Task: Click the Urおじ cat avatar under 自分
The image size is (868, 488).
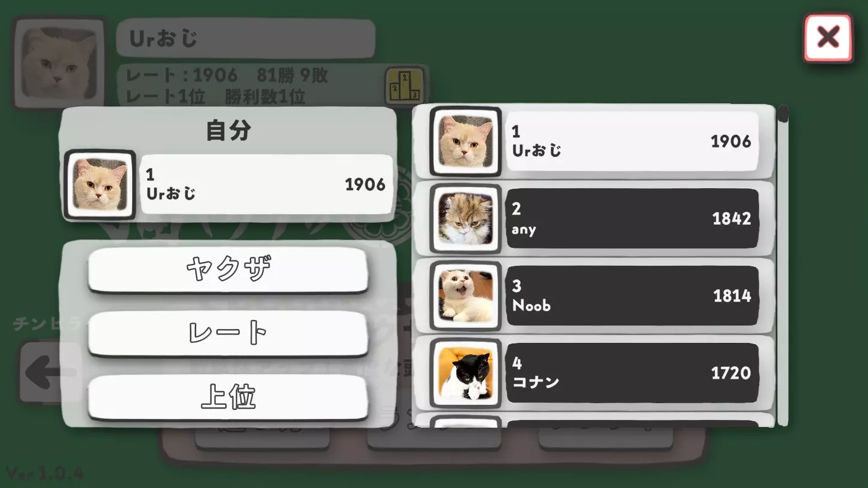Action: click(100, 185)
